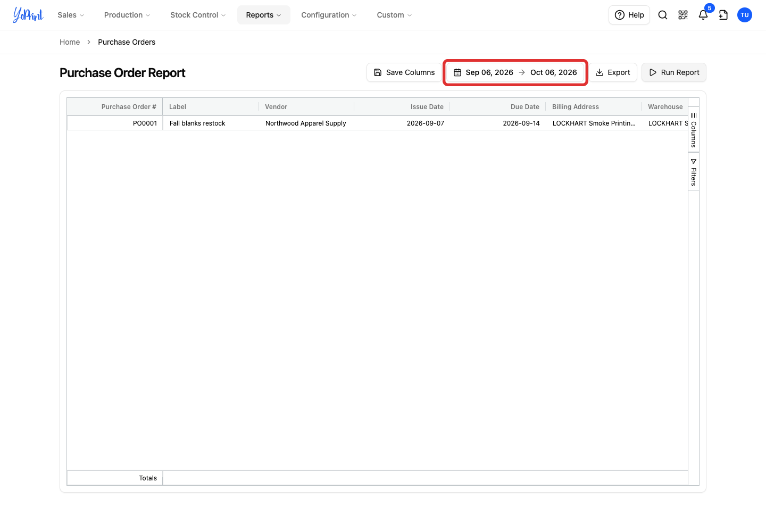Open the search magnifier icon
766x532 pixels.
click(x=663, y=15)
